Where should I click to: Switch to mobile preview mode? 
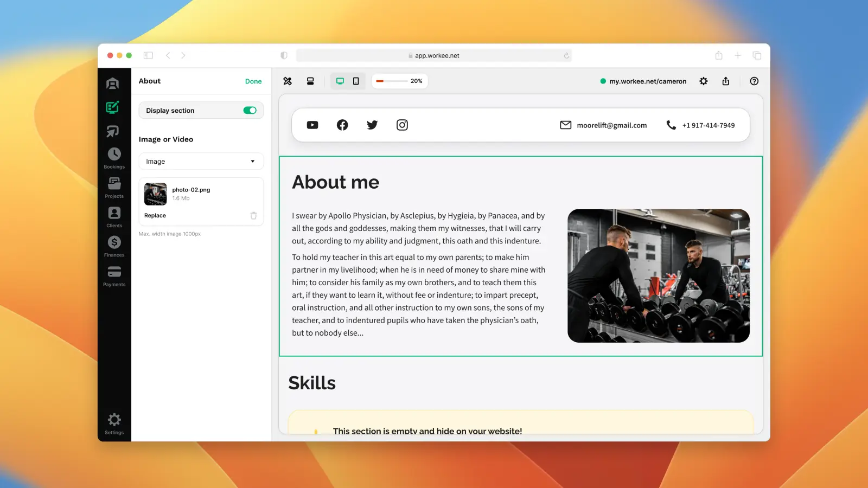coord(356,81)
